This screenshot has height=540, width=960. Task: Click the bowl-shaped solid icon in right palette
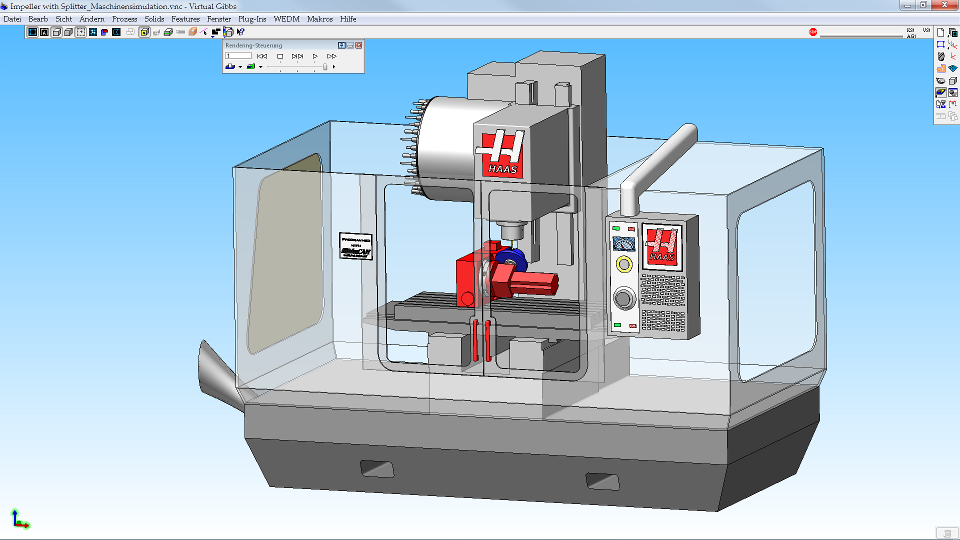click(941, 81)
